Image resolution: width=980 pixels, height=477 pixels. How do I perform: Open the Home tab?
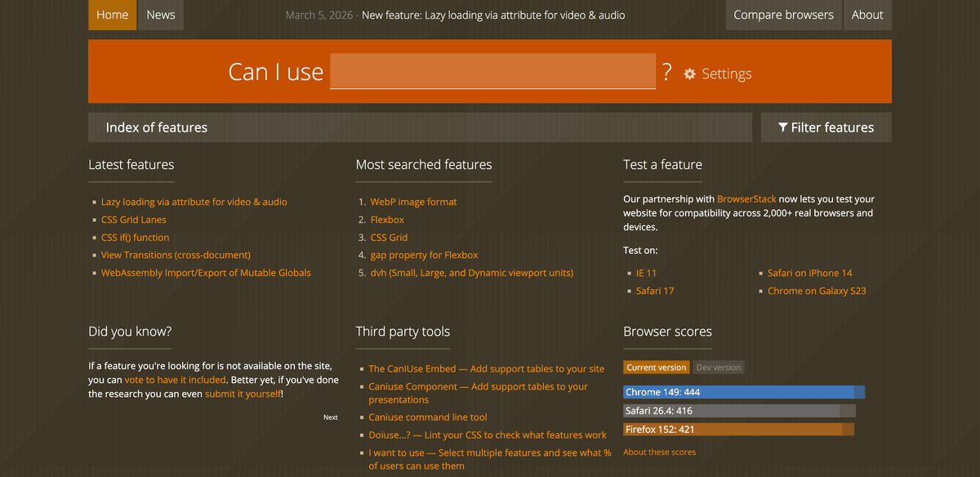pos(112,15)
